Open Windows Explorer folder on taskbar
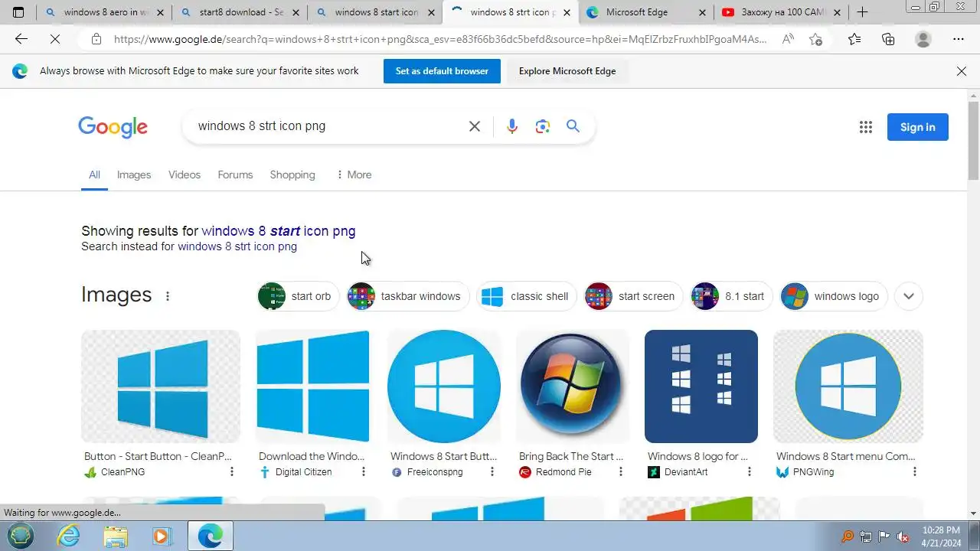980x551 pixels. [x=116, y=536]
